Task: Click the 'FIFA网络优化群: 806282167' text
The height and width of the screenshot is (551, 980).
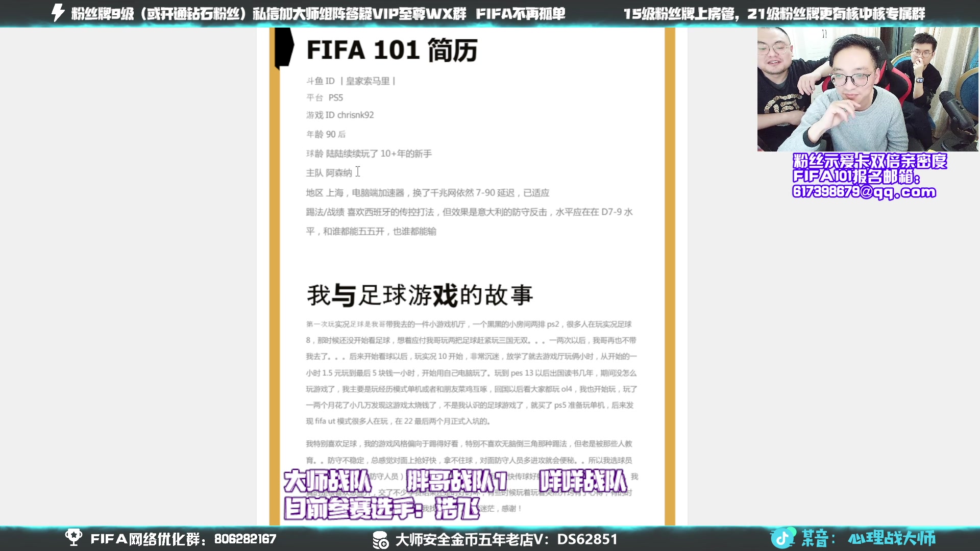Action: [183, 539]
